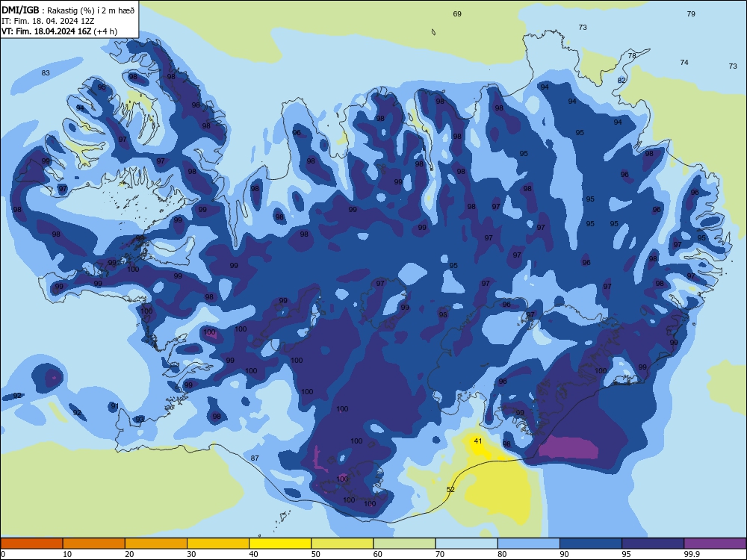
Task: Click the large purple patch off the southeast coast
Action: click(568, 448)
